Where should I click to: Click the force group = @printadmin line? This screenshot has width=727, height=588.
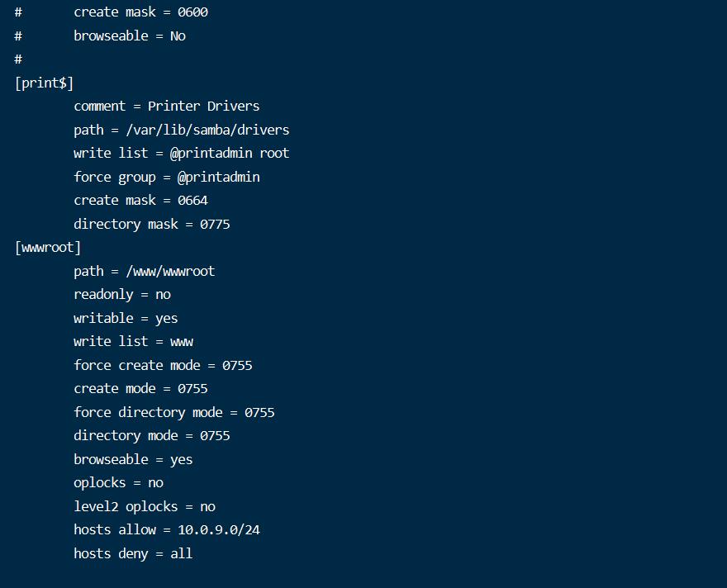tap(166, 177)
